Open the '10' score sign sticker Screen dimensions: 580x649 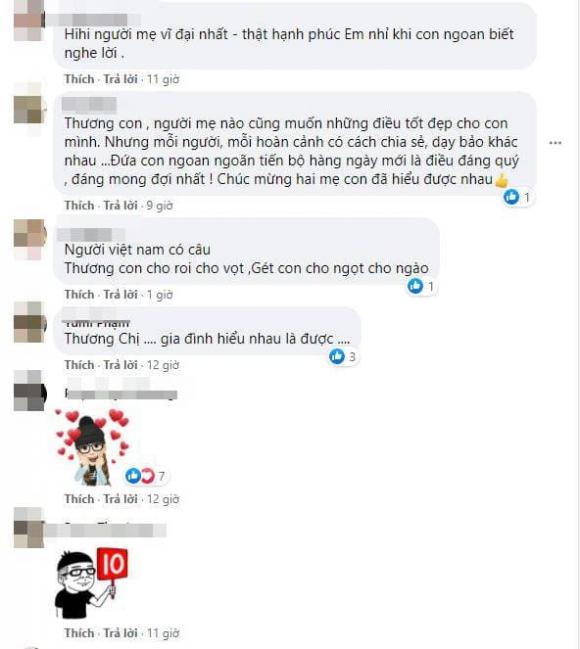point(91,583)
